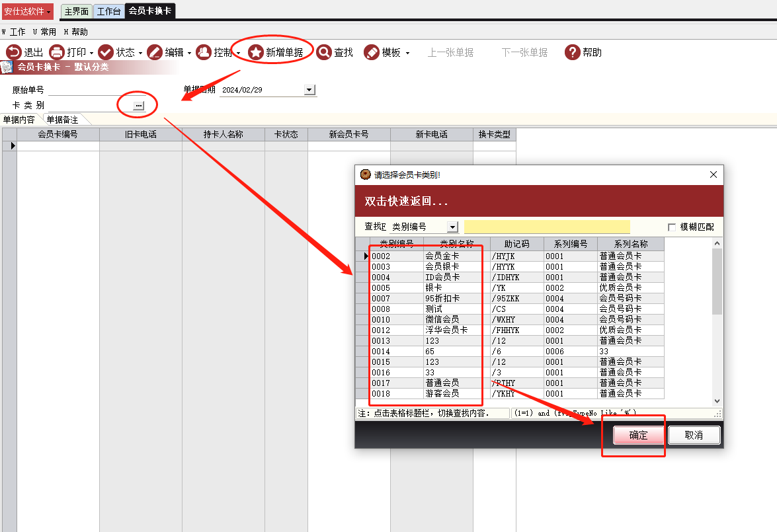Go to 下一张单据 next document
The image size is (777, 532).
[524, 52]
